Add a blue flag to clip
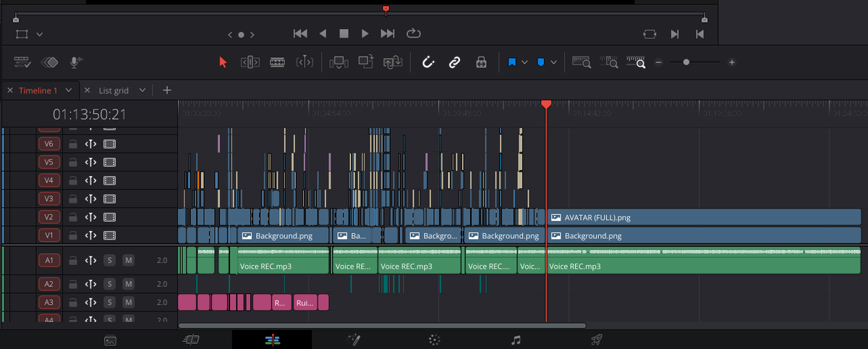 [511, 63]
